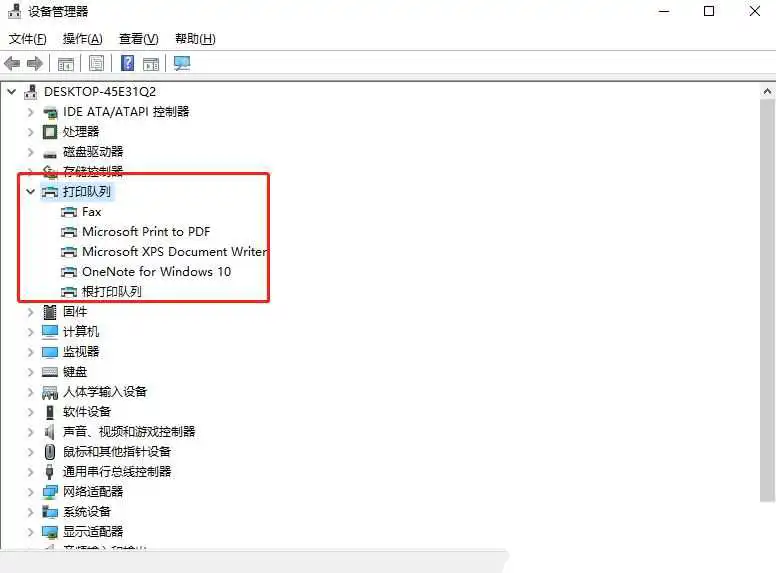This screenshot has width=776, height=573.
Task: Click the Forward arrow toolbar icon
Action: [35, 63]
